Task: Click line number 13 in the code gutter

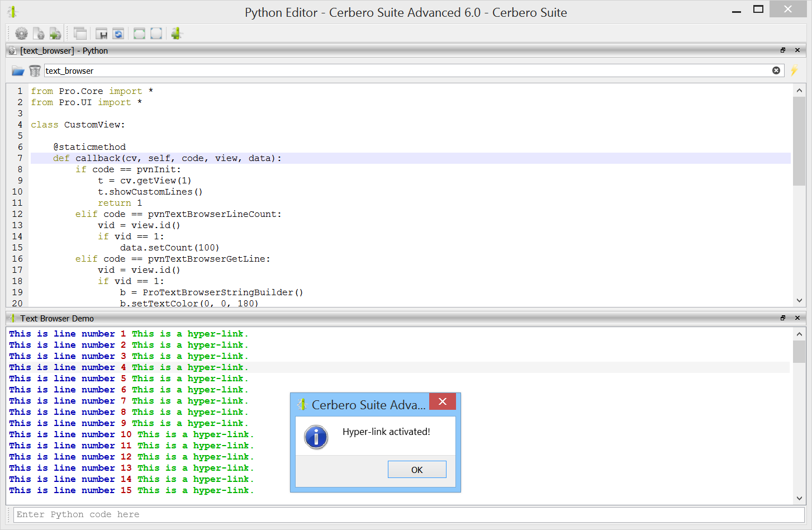Action: point(17,225)
